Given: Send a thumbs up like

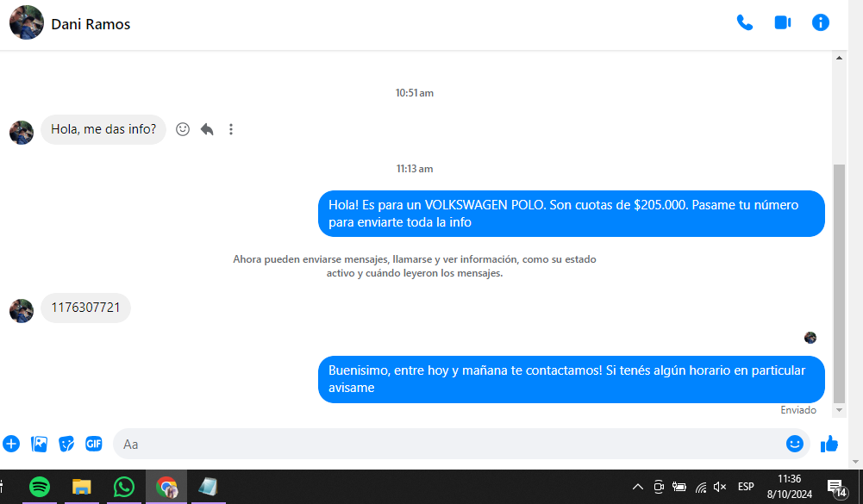Looking at the screenshot, I should [x=829, y=444].
